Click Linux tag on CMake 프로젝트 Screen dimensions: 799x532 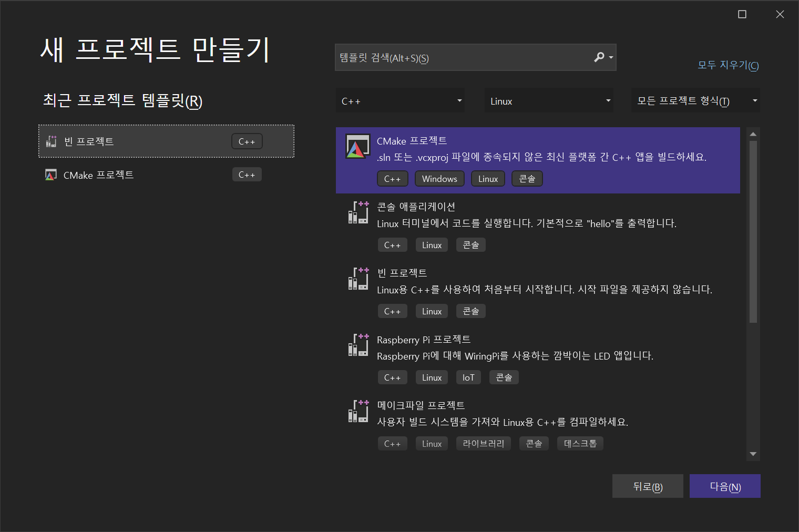(488, 179)
